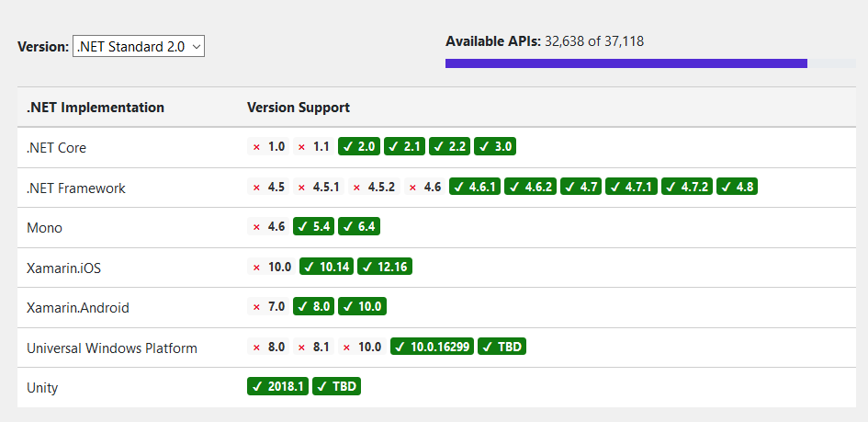Select the green .NET Framework 4.6.1 badge

click(475, 187)
